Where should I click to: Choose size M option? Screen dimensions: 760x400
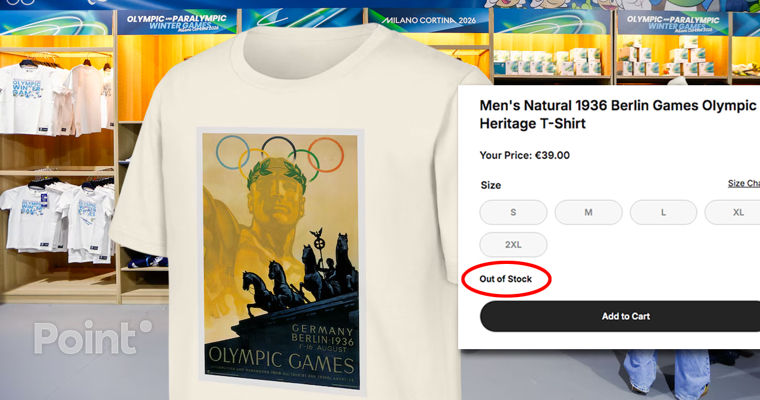point(588,212)
